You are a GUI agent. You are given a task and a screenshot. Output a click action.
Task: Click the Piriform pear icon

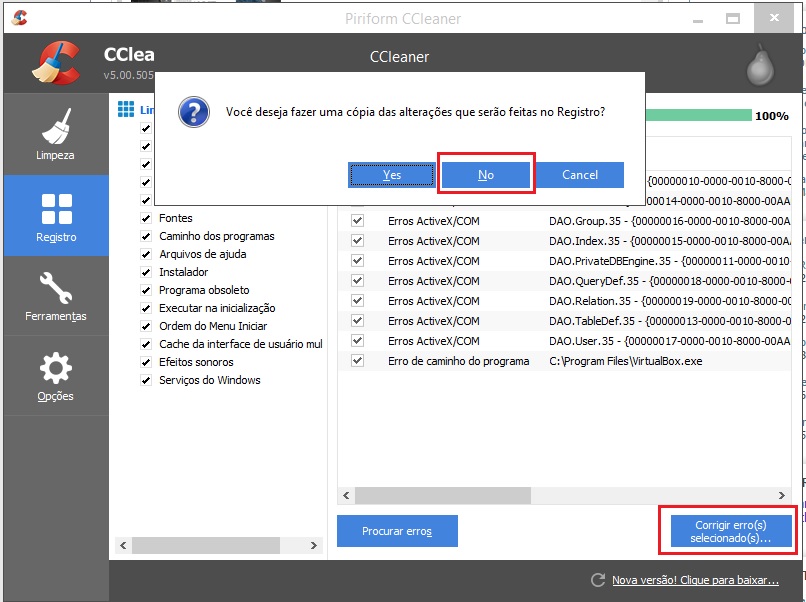(x=760, y=64)
